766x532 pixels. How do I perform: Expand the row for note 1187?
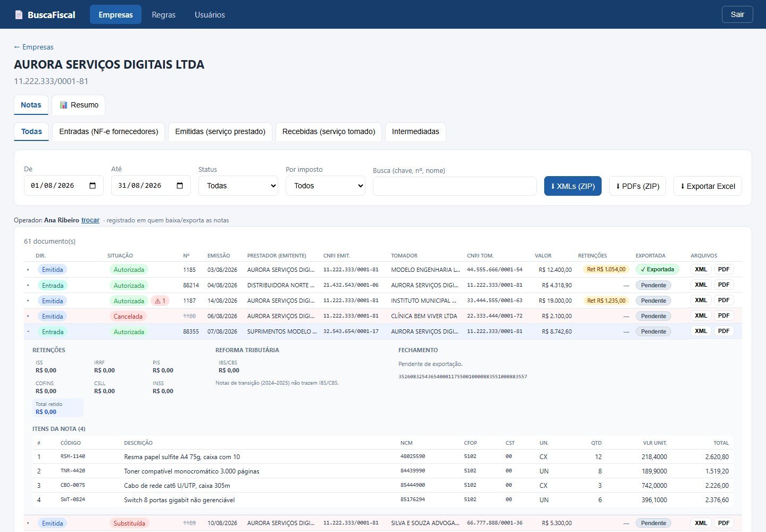pos(28,301)
